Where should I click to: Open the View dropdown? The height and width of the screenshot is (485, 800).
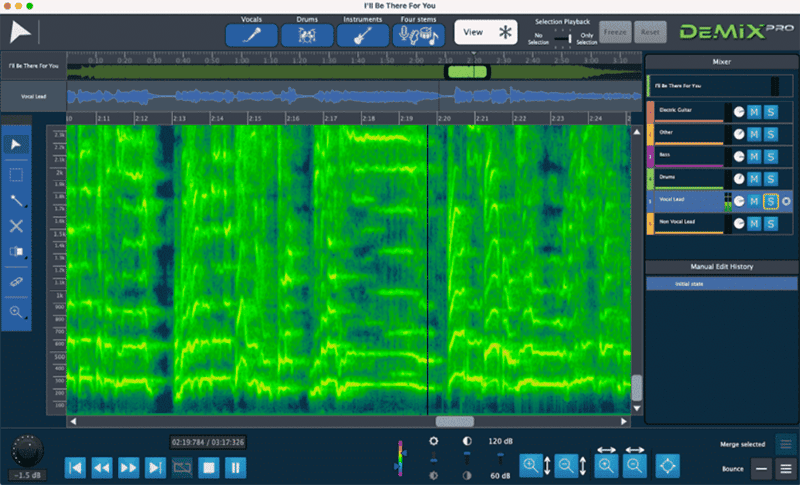pos(486,32)
